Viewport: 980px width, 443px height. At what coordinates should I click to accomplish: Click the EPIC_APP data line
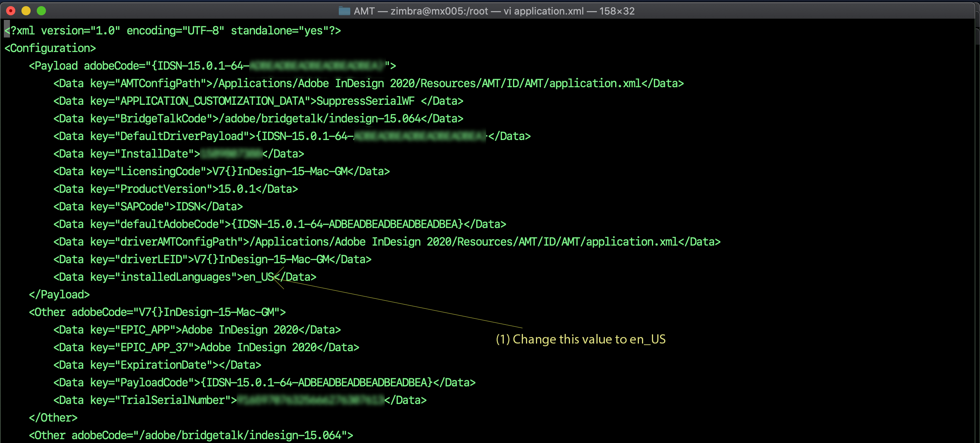point(197,330)
